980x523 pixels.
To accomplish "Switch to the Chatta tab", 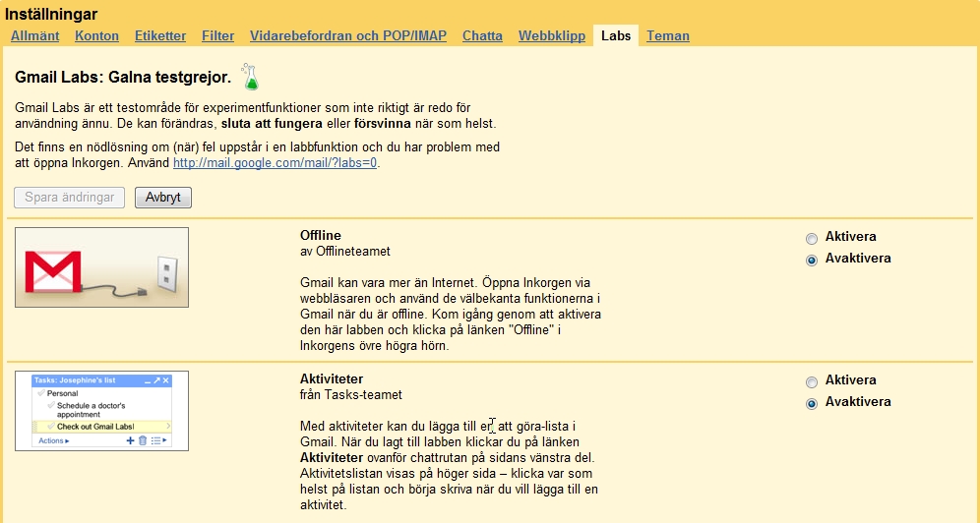I will tap(482, 35).
